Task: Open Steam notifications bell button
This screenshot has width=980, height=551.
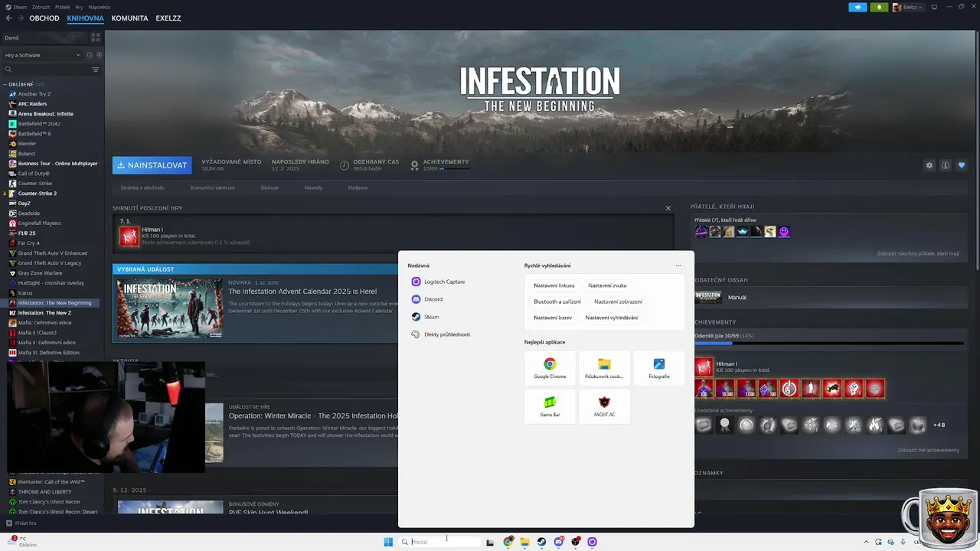Action: click(x=879, y=7)
